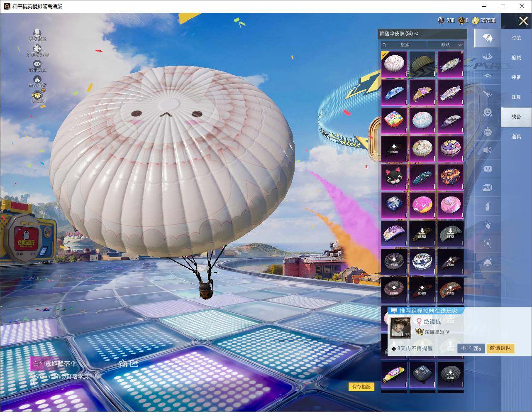Click the gold coin balance 657558
This screenshot has width=532, height=412.
click(484, 20)
